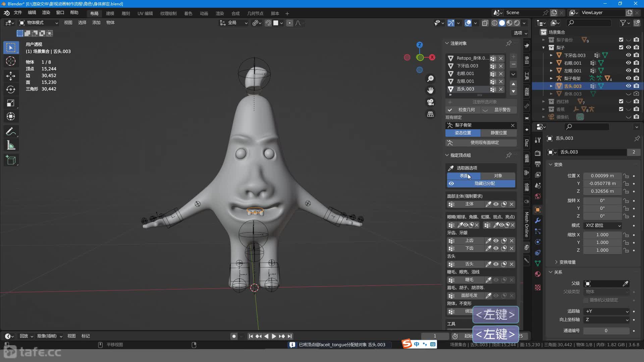The height and width of the screenshot is (362, 644).
Task: Switch to UV 编辑 workspace tab
Action: coord(145,13)
